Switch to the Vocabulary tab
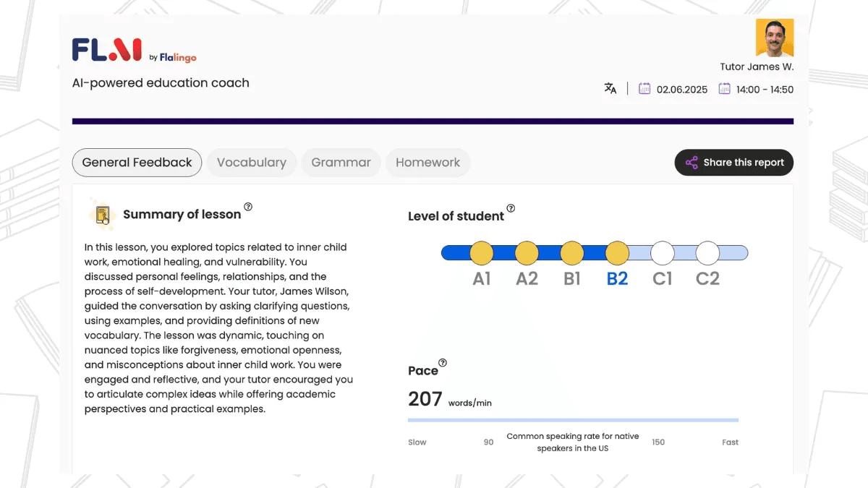The image size is (868, 488). click(x=251, y=163)
